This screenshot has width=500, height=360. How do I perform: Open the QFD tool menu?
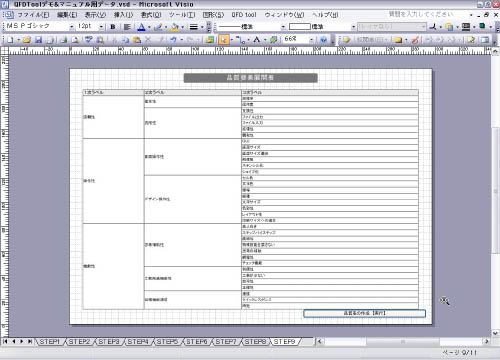pyautogui.click(x=244, y=15)
